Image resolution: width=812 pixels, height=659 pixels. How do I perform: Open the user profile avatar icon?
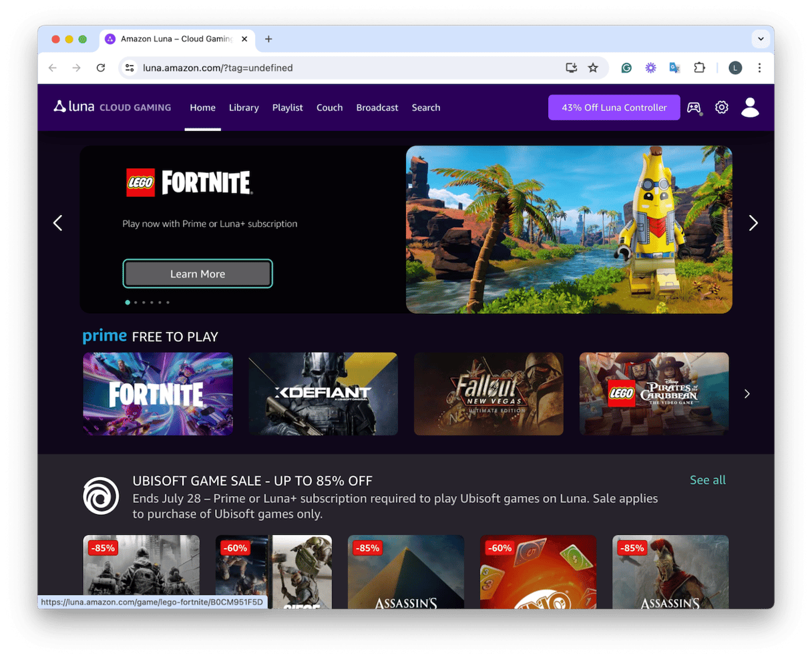[750, 107]
